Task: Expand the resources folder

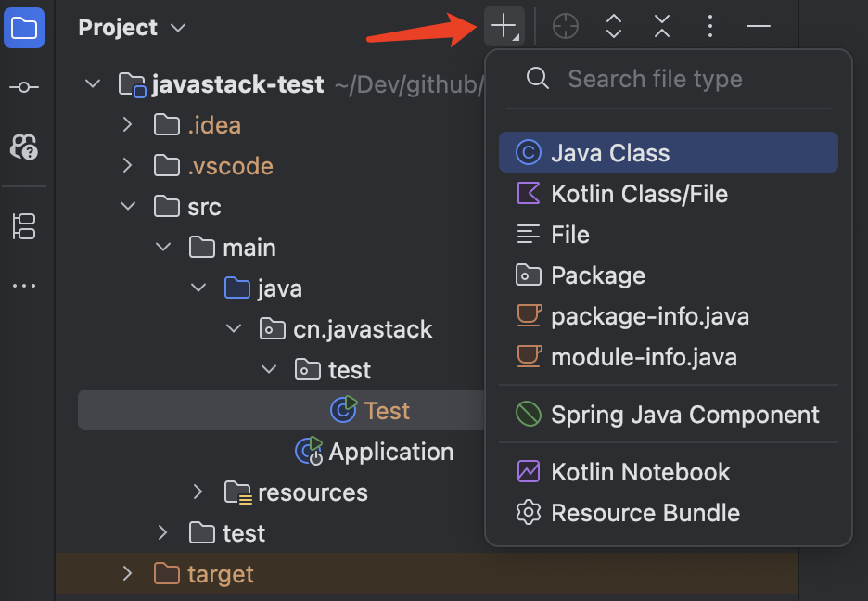Action: [x=198, y=492]
